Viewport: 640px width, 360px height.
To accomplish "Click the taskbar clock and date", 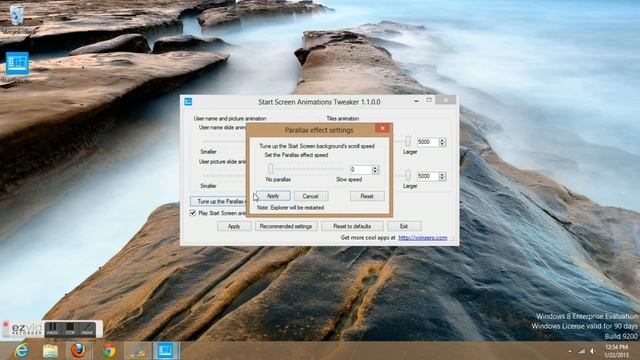I will click(x=616, y=351).
